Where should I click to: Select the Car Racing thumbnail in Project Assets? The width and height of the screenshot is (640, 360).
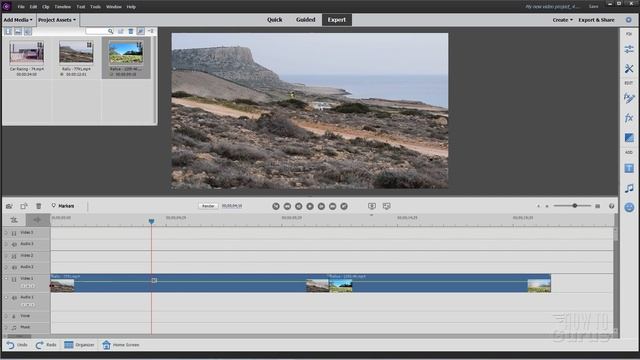click(27, 52)
